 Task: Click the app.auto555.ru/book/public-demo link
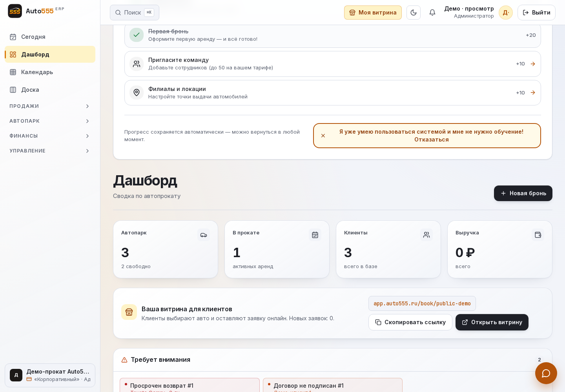[x=422, y=303]
